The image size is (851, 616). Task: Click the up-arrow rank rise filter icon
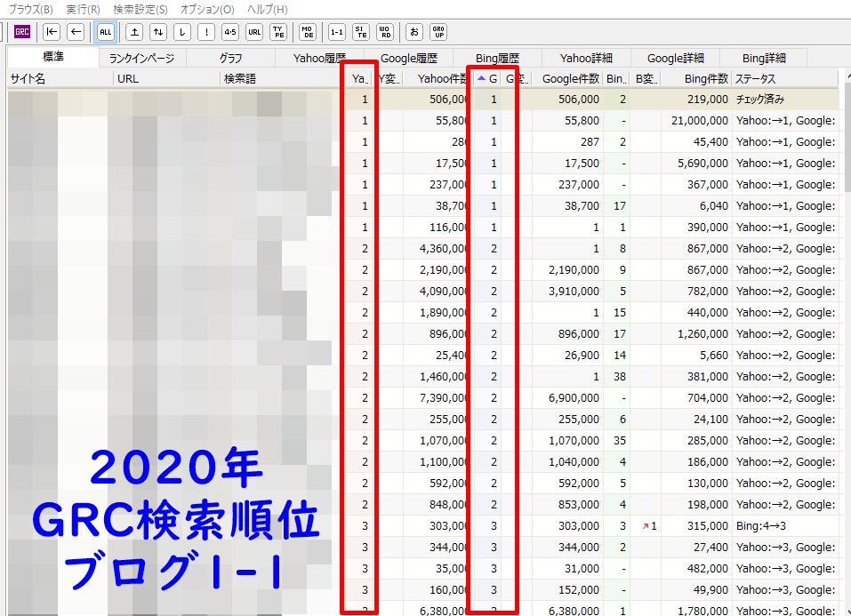[x=134, y=32]
